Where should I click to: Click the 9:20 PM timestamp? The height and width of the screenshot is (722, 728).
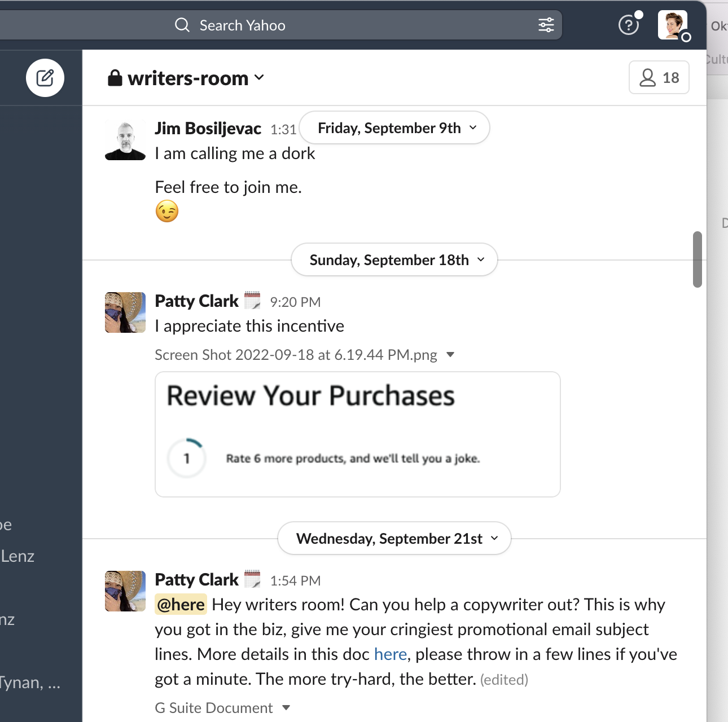(x=295, y=302)
